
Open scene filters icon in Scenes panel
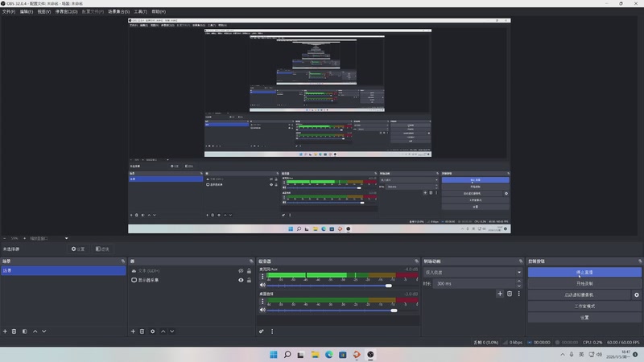tap(25, 331)
